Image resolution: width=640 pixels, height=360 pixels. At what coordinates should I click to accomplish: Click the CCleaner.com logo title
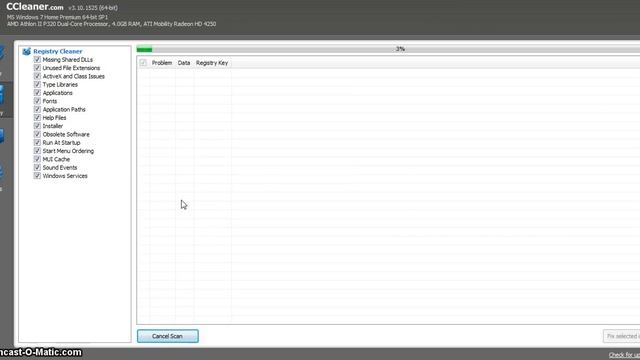coord(35,7)
